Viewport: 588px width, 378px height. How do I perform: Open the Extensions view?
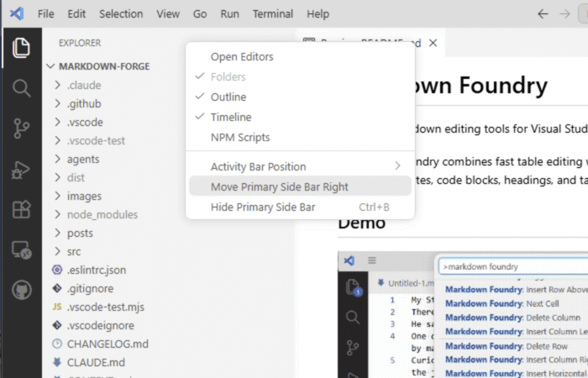21,209
